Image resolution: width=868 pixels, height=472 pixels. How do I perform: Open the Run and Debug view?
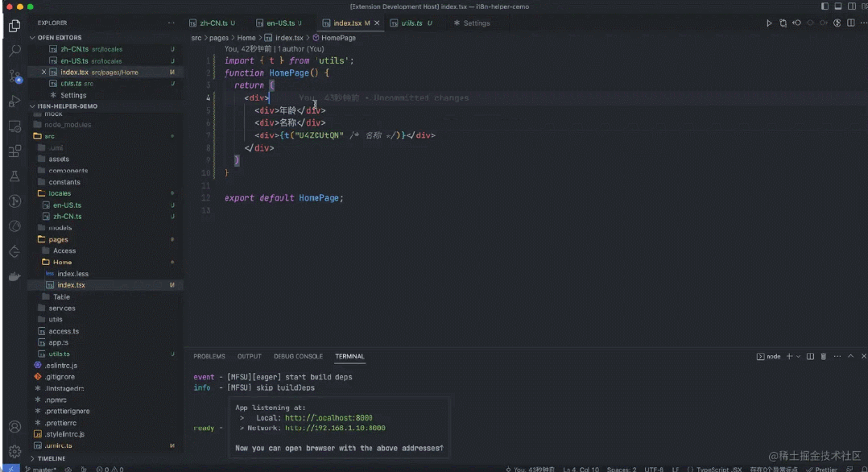click(x=15, y=101)
